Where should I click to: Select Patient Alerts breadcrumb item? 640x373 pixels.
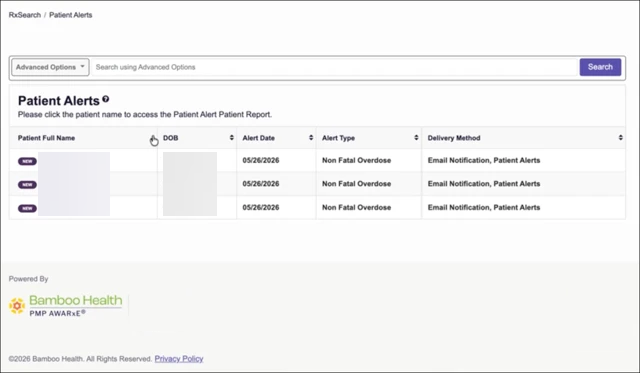coord(71,15)
